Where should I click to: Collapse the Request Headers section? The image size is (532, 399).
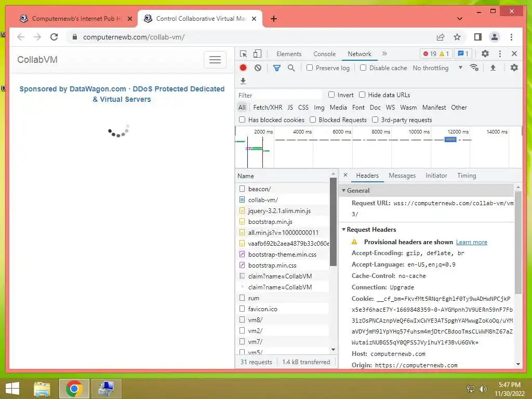point(343,230)
